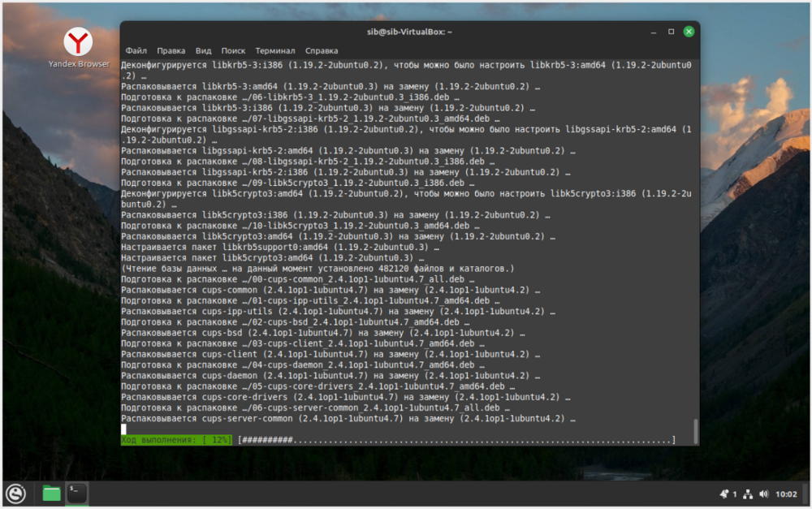The width and height of the screenshot is (812, 509).
Task: Click the hash-mark installation progress bar
Action: pos(456,440)
